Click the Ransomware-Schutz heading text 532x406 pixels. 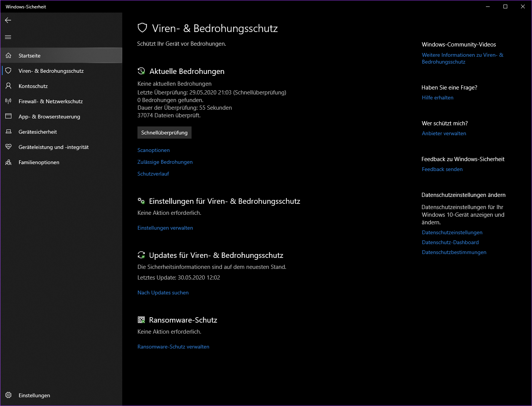coord(183,320)
